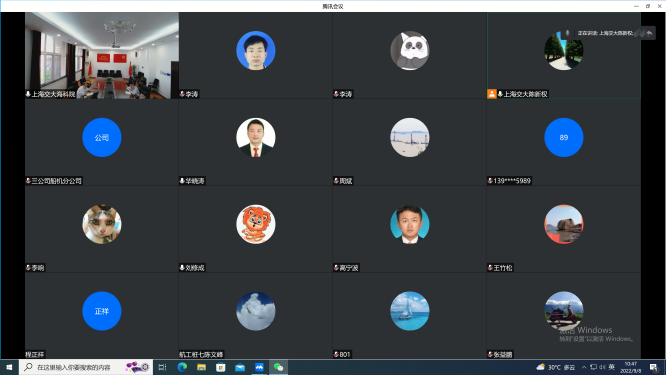The width and height of the screenshot is (666, 375).
Task: Click the microphone icon beside 上海交大海科院
Action: coord(28,94)
